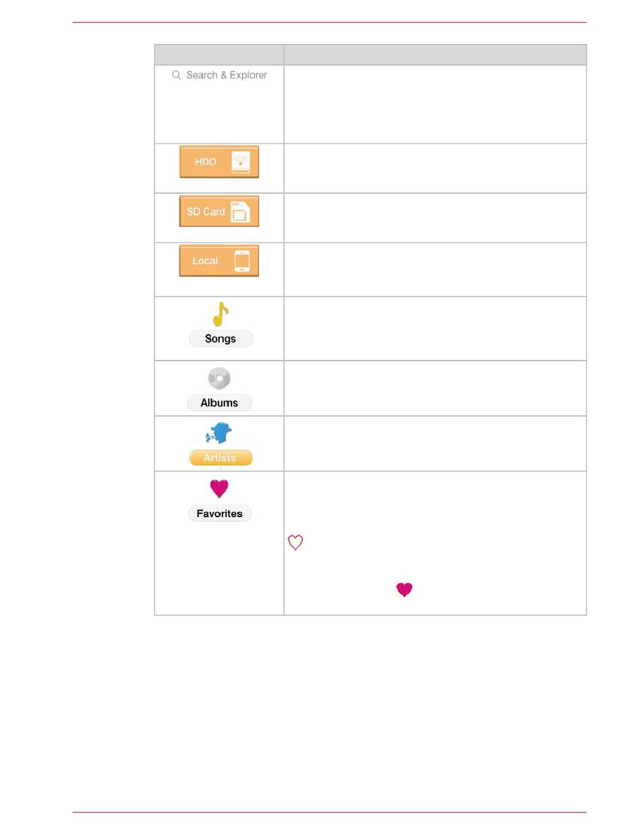Viewport: 641px width, 840px height.
Task: Select the HDD storage button
Action: (x=219, y=162)
